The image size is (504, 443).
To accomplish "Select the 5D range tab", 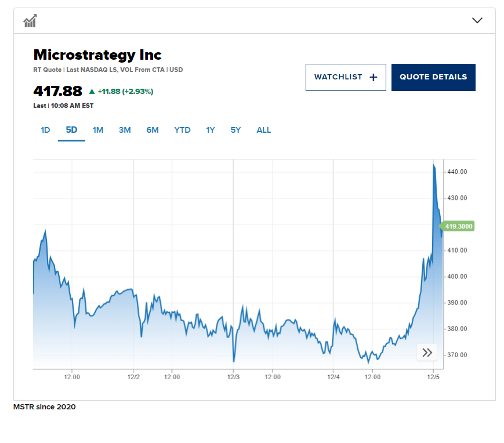I will (x=71, y=130).
